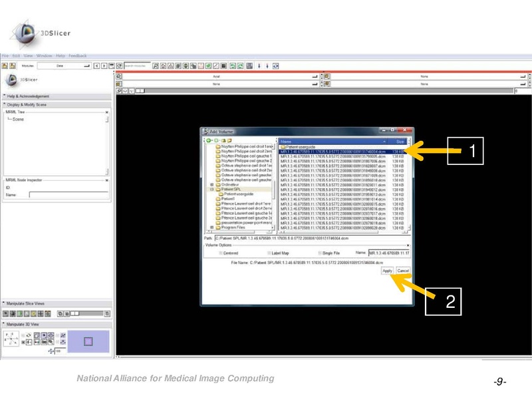Open the File menu

5,56
